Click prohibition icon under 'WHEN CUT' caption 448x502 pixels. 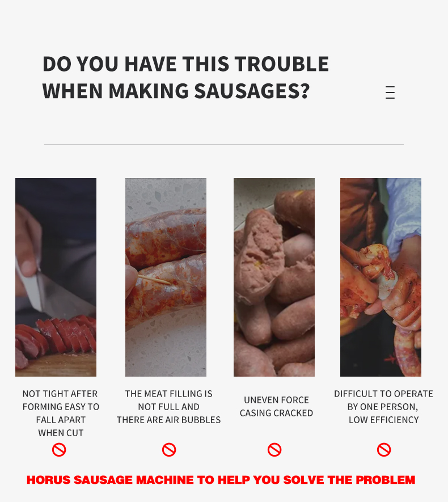click(x=59, y=449)
